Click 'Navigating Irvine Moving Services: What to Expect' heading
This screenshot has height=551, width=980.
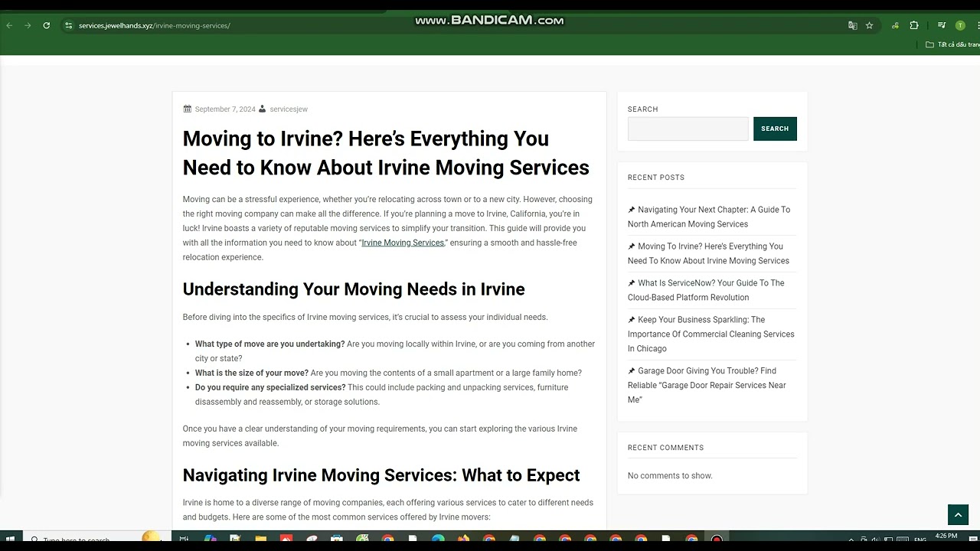tap(381, 475)
